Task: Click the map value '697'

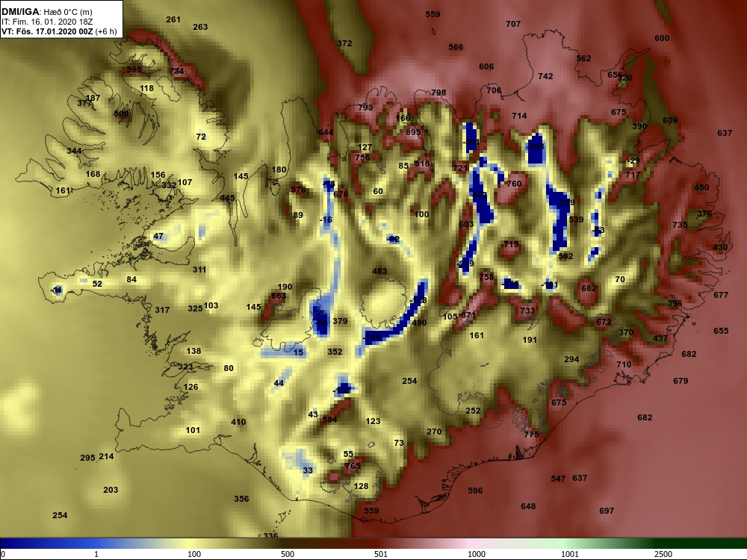Action: point(607,511)
